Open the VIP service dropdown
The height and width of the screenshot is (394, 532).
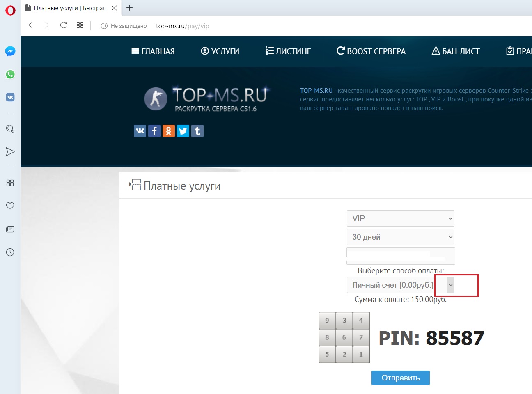(x=401, y=218)
